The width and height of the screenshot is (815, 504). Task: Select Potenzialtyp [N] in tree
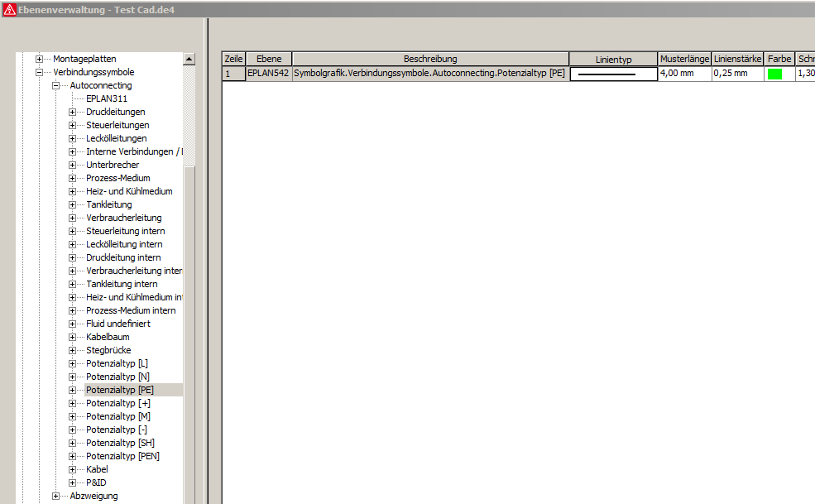(x=118, y=377)
